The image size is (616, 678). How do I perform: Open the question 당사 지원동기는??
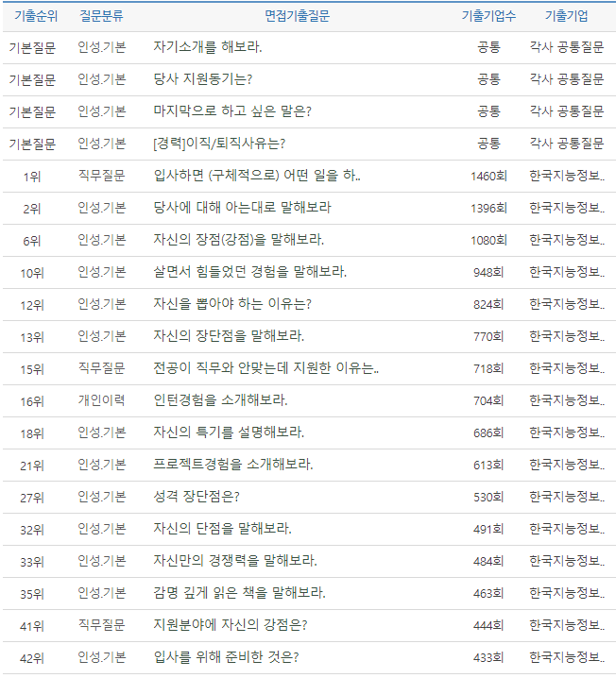coord(202,79)
